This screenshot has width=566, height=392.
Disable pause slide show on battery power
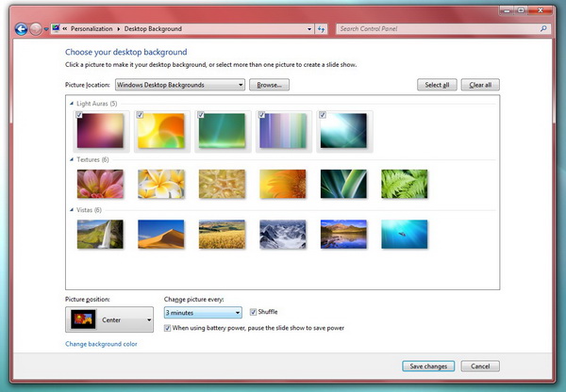(x=168, y=329)
